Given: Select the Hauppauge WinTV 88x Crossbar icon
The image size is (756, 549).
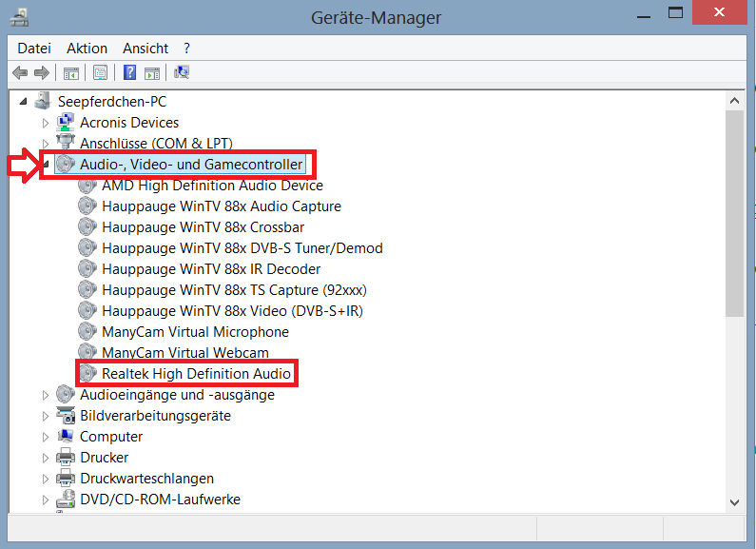Looking at the screenshot, I should coord(87,226).
